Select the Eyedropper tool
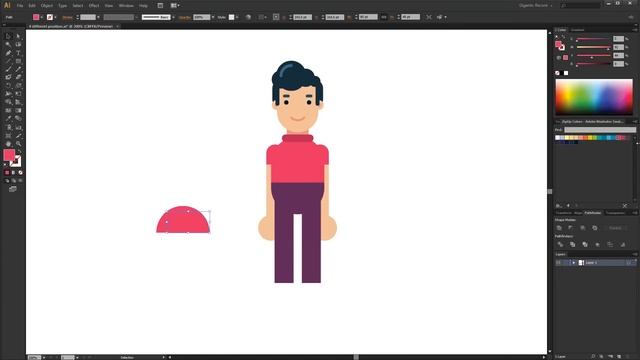Image resolution: width=640 pixels, height=360 pixels. 8,119
